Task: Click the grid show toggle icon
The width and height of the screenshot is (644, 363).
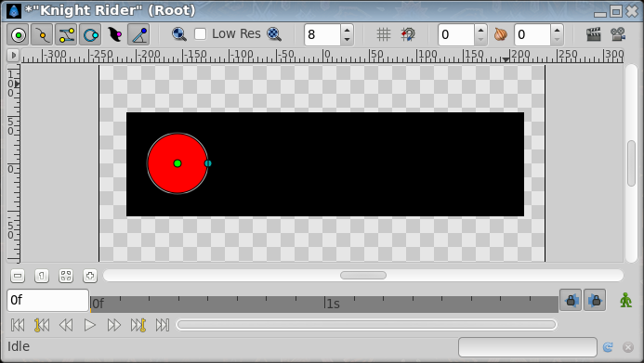Action: (384, 34)
